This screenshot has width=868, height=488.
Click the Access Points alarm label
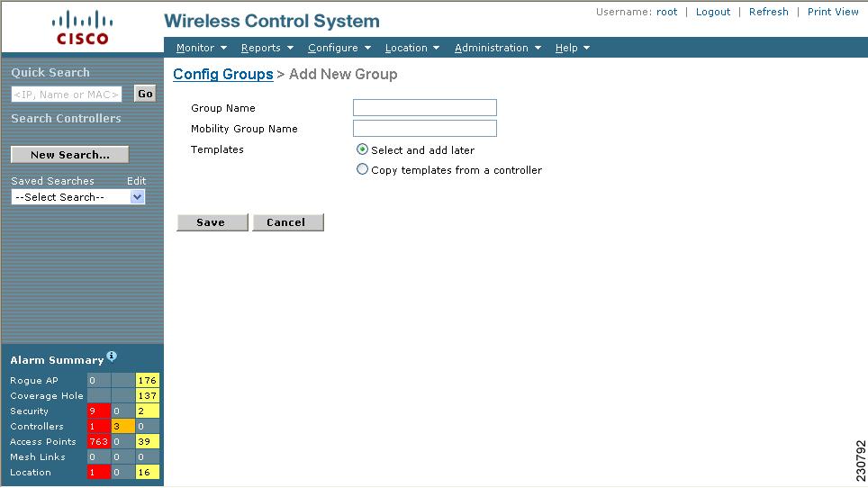(x=42, y=441)
